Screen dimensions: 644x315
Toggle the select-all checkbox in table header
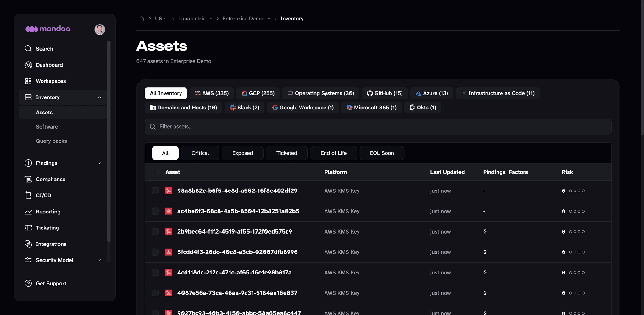click(x=155, y=172)
